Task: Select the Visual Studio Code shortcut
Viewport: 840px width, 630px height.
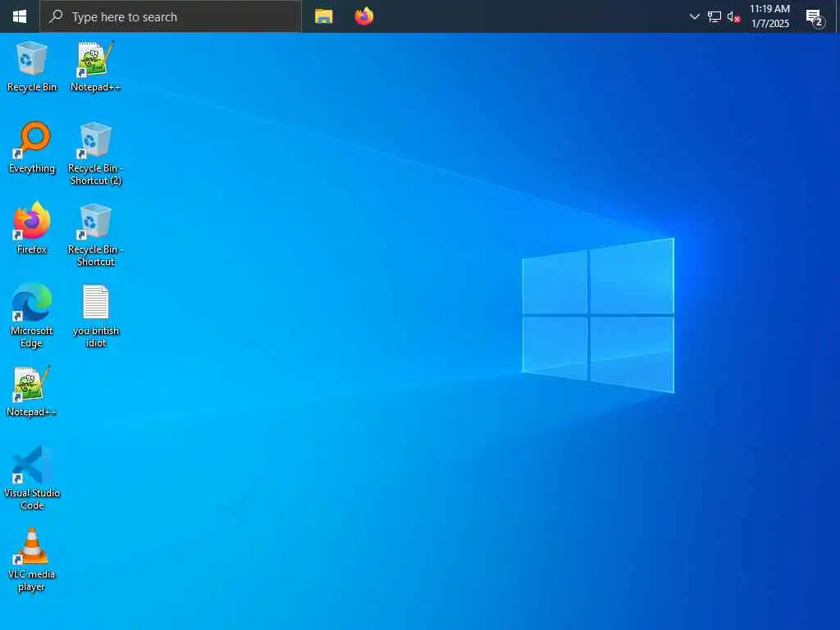Action: pyautogui.click(x=32, y=478)
